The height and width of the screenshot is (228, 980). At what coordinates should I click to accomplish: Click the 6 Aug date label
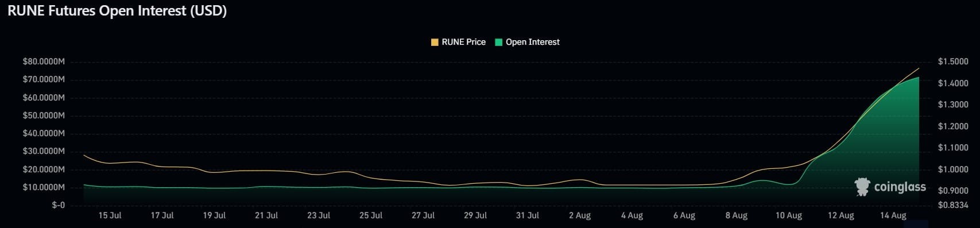(x=684, y=215)
